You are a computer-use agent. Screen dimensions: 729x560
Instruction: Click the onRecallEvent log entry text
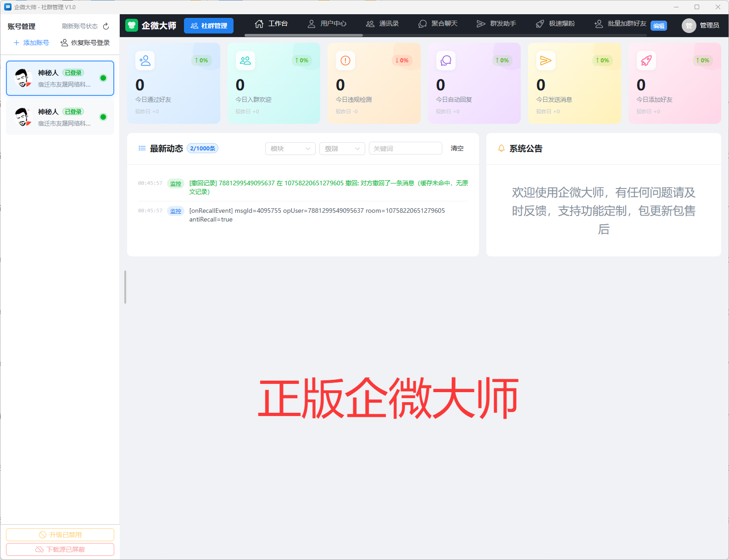(x=317, y=215)
